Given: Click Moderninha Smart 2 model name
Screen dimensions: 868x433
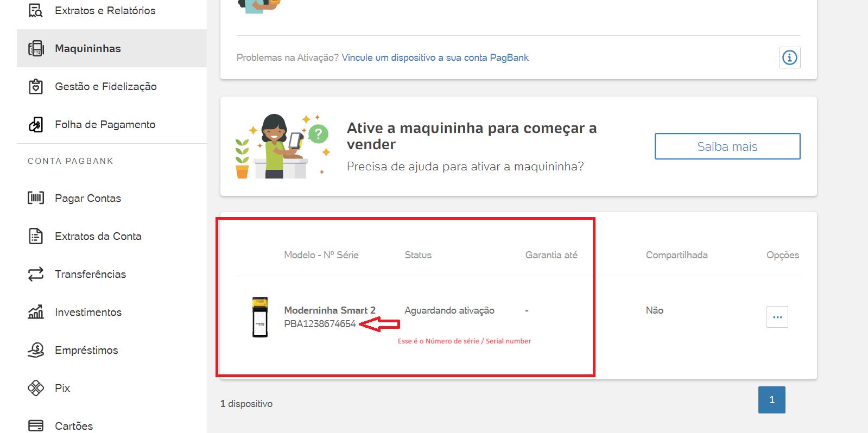Looking at the screenshot, I should [x=330, y=310].
